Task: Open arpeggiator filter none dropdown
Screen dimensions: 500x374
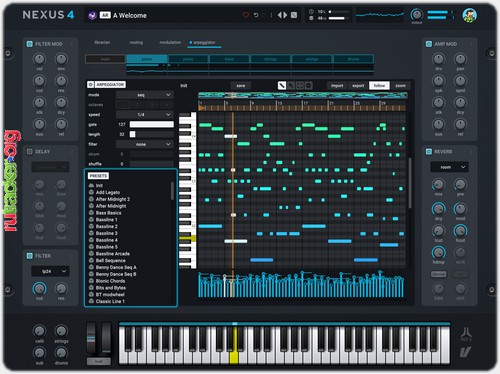Action: tap(145, 144)
